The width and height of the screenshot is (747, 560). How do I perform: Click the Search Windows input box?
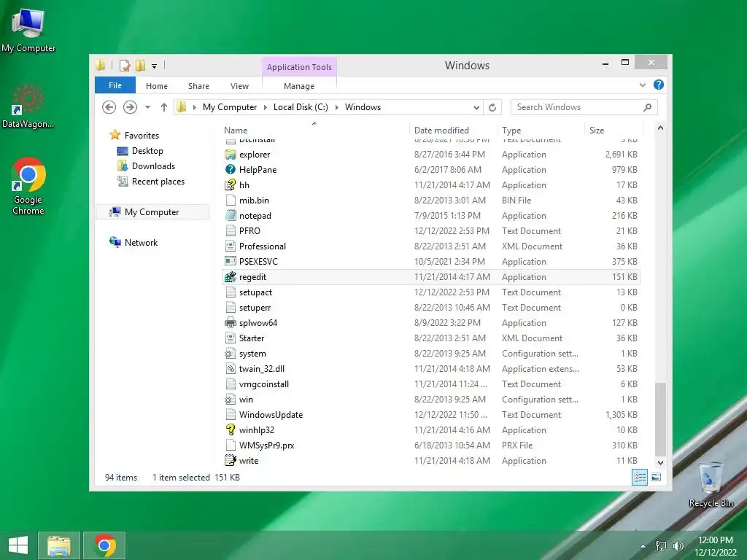point(584,107)
